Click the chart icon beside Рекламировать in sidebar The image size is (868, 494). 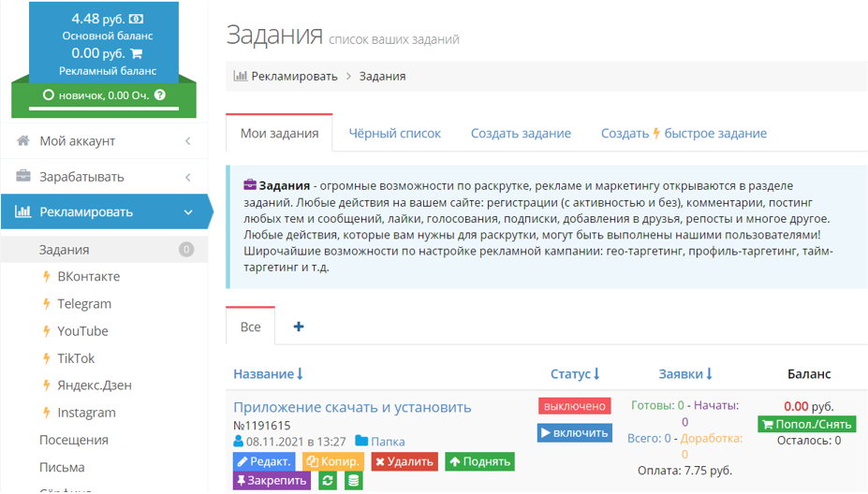(x=22, y=211)
